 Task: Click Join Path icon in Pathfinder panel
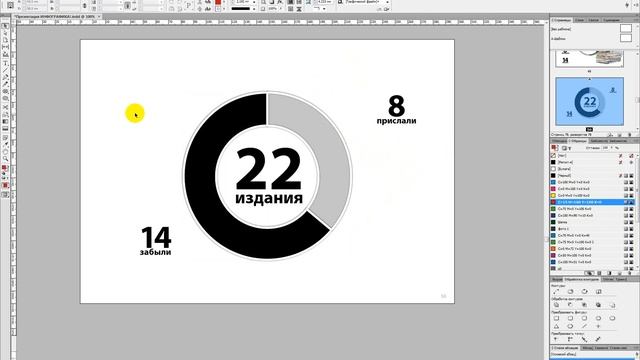tap(556, 291)
